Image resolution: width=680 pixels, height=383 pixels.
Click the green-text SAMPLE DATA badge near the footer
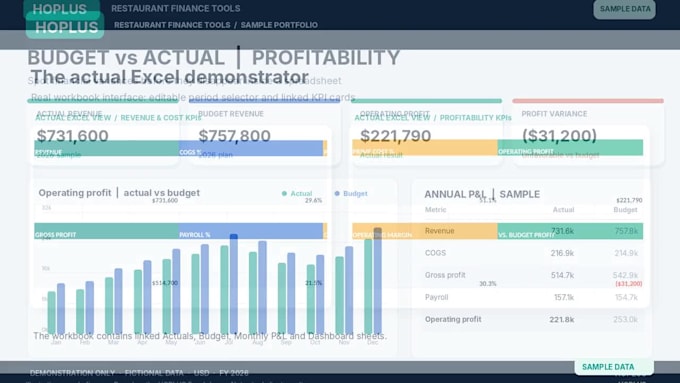tap(614, 367)
